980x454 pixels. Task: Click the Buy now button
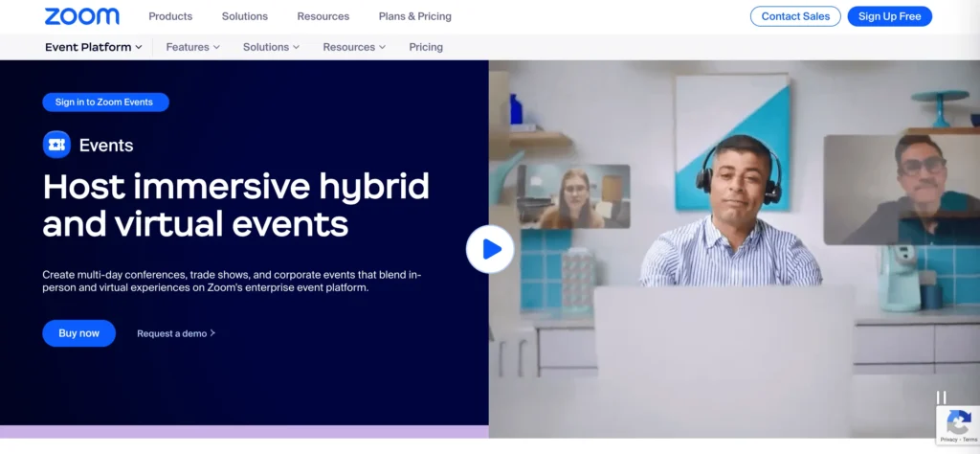click(78, 333)
